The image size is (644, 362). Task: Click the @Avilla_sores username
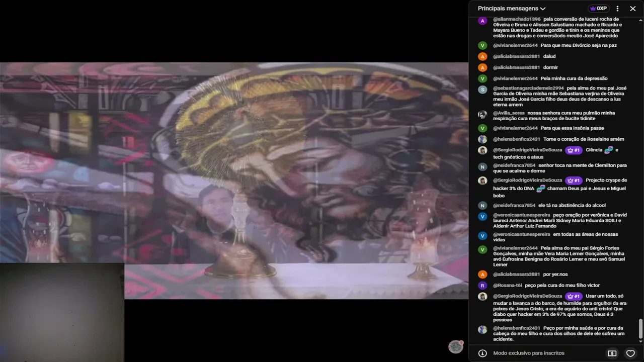point(509,113)
